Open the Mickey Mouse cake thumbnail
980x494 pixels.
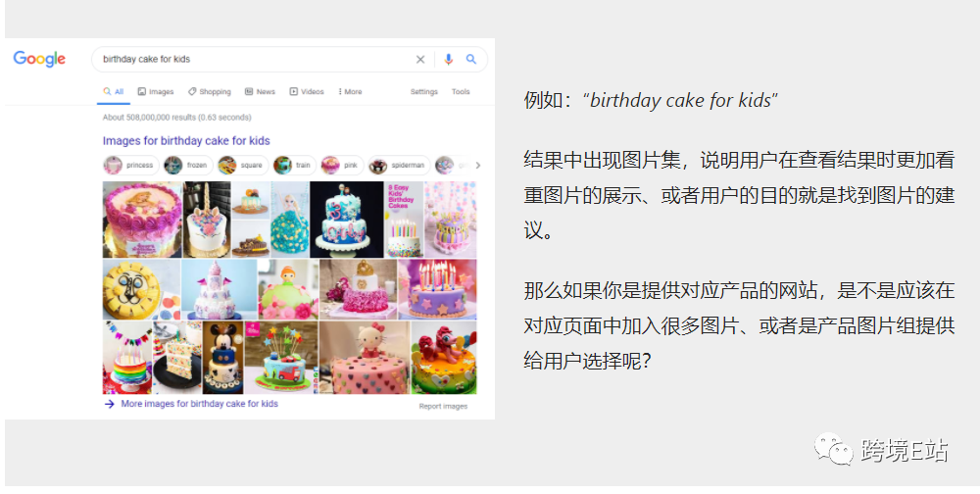(x=223, y=358)
